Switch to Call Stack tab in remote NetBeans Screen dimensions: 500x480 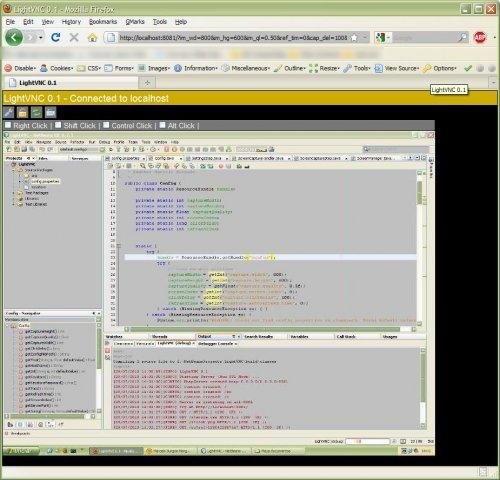(x=346, y=337)
